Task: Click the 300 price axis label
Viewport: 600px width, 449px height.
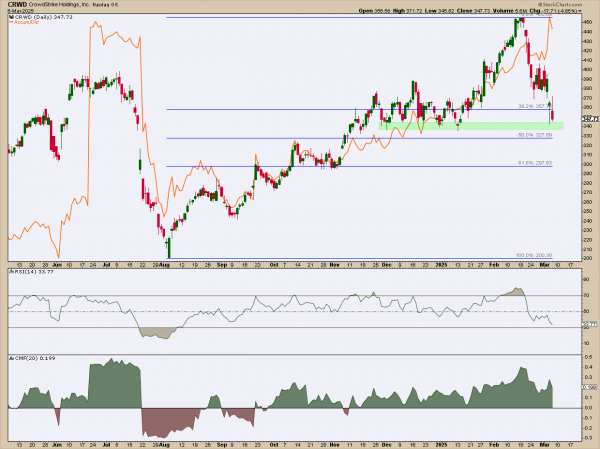Action: click(587, 164)
